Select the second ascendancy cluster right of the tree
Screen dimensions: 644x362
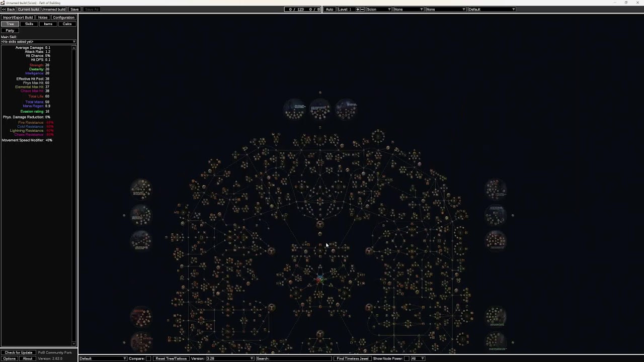tap(496, 215)
